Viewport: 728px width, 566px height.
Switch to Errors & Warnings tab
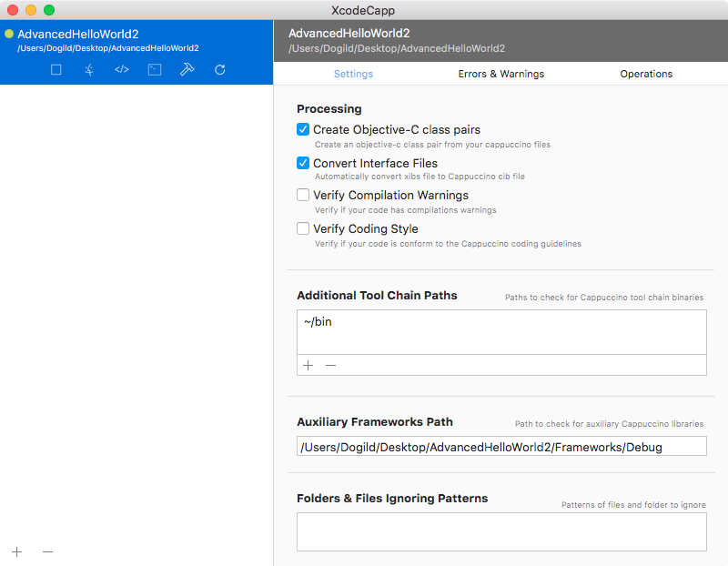click(501, 74)
